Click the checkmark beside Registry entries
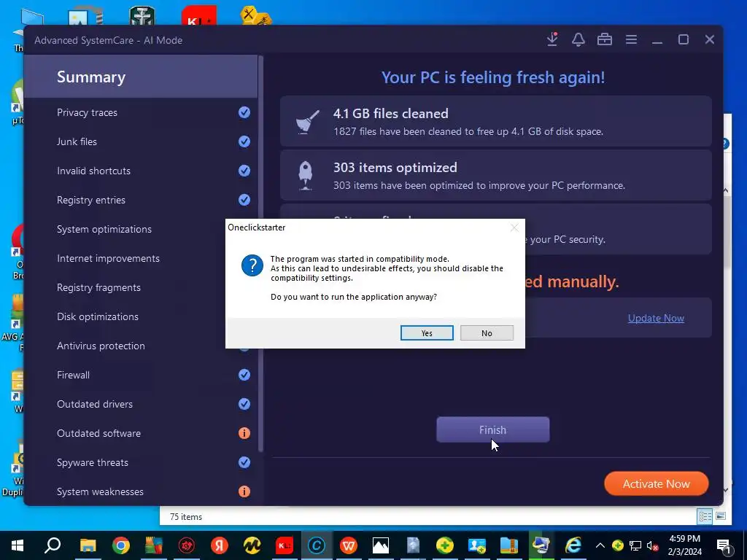The height and width of the screenshot is (560, 747). pyautogui.click(x=244, y=200)
